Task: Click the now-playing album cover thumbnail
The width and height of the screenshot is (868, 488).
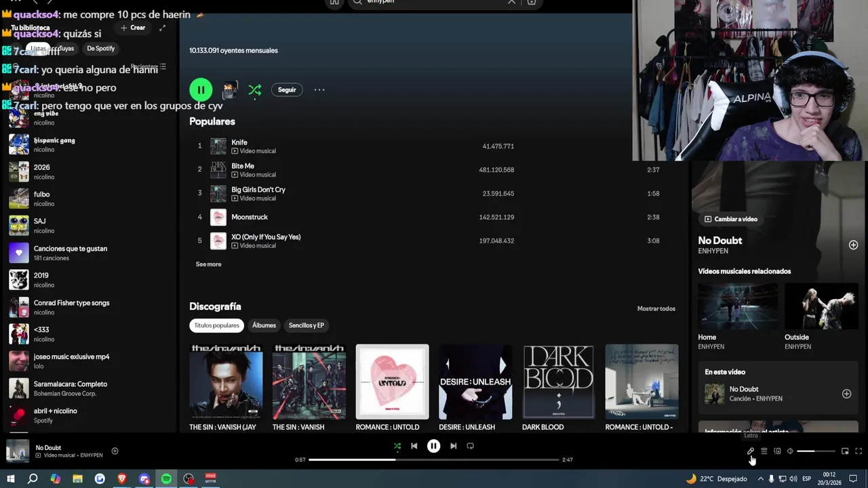Action: pos(18,451)
